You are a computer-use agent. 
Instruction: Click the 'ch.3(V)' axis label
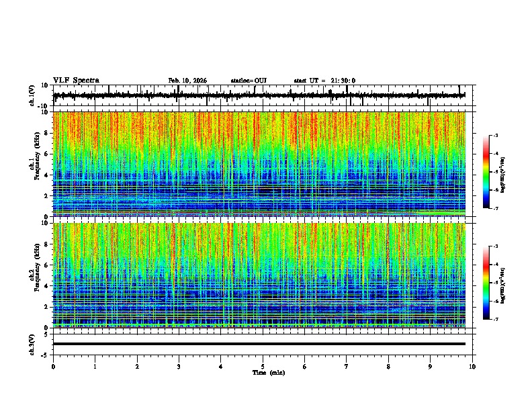click(32, 345)
